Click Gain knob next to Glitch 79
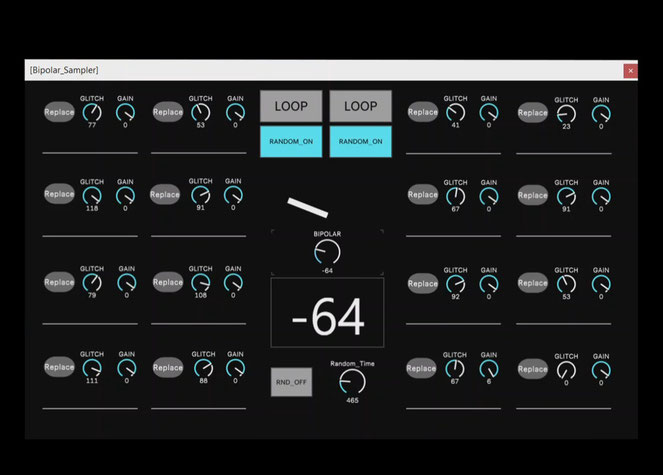This screenshot has height=475, width=663. coord(126,283)
